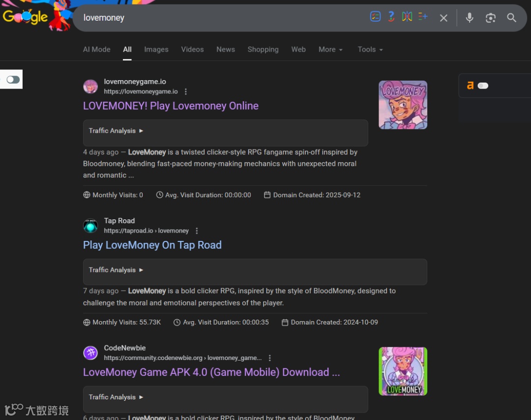Viewport: 531px width, 420px height.
Task: Open options menu next to codenewbie.org URL
Action: pyautogui.click(x=269, y=358)
